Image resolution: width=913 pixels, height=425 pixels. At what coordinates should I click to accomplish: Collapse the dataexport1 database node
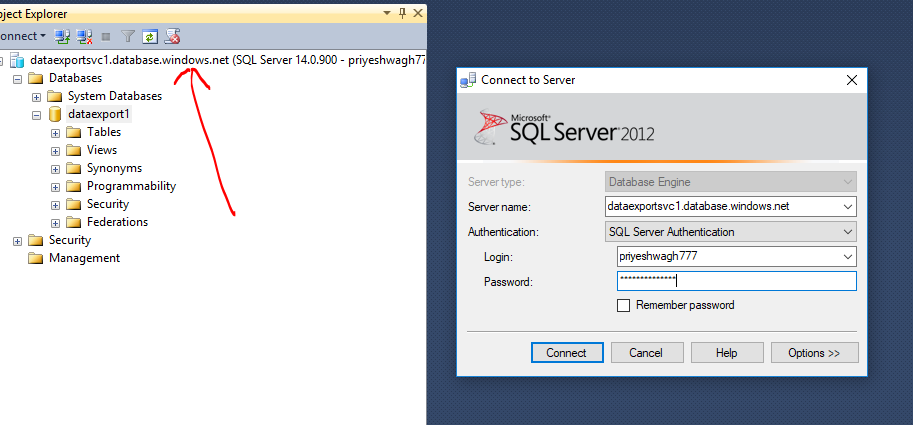pyautogui.click(x=37, y=115)
